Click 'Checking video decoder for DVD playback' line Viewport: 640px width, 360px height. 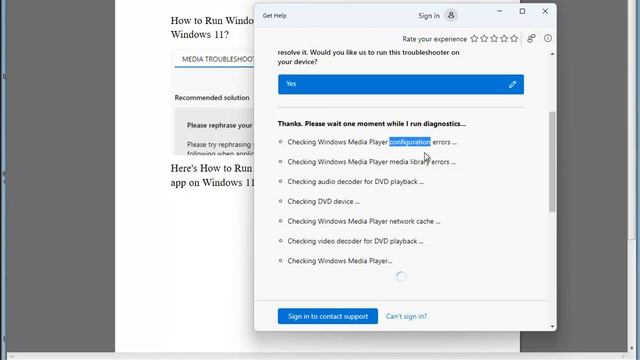(355, 241)
